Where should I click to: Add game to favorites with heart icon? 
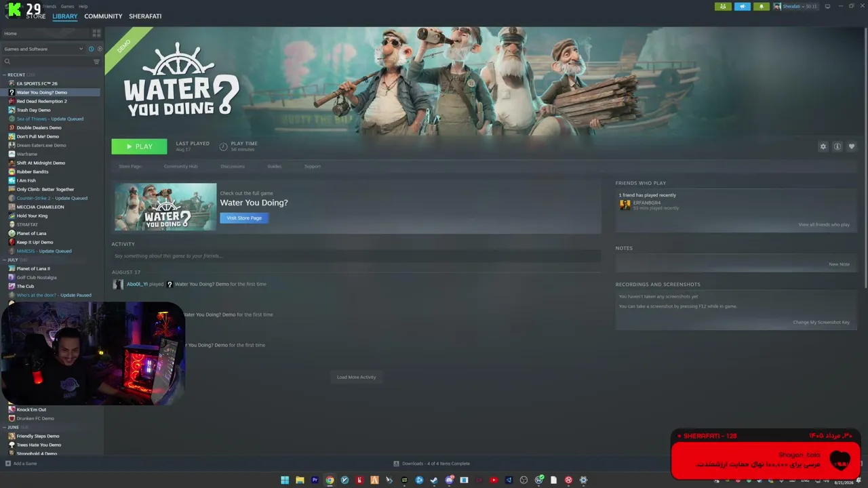point(852,146)
